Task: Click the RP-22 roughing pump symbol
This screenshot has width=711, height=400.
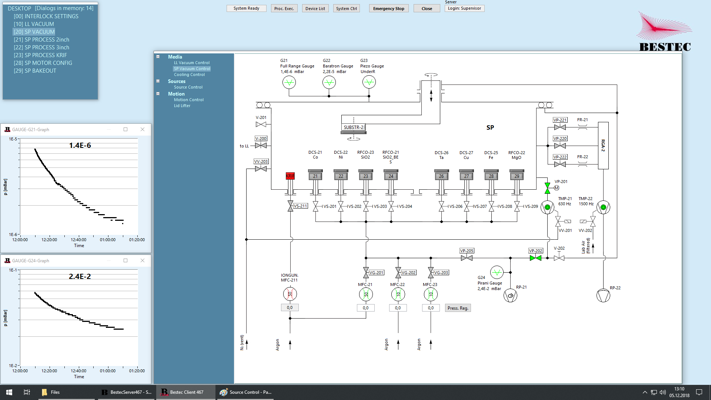Action: tap(603, 295)
